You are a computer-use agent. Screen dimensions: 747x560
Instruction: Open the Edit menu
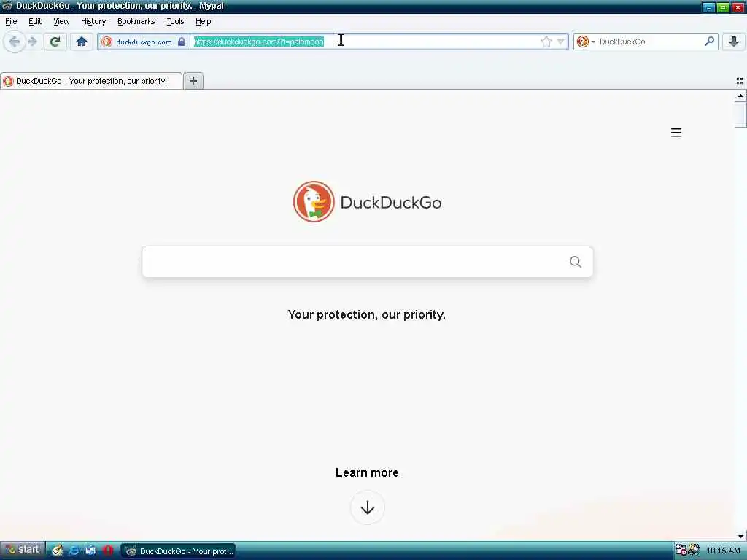click(35, 21)
